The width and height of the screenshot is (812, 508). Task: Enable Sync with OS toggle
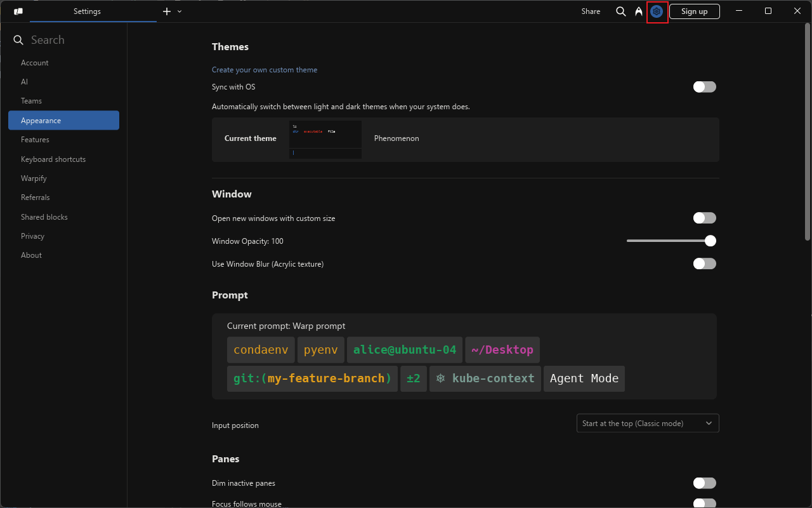pyautogui.click(x=704, y=87)
